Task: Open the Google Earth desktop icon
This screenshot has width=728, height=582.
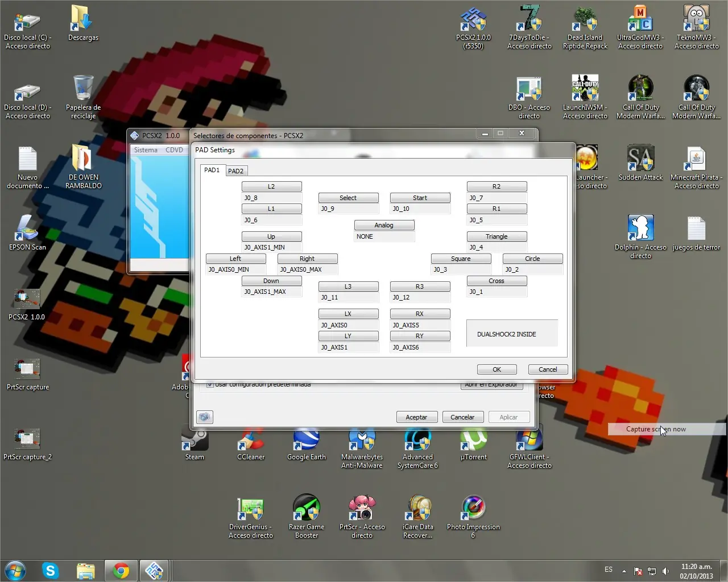Action: (x=307, y=444)
